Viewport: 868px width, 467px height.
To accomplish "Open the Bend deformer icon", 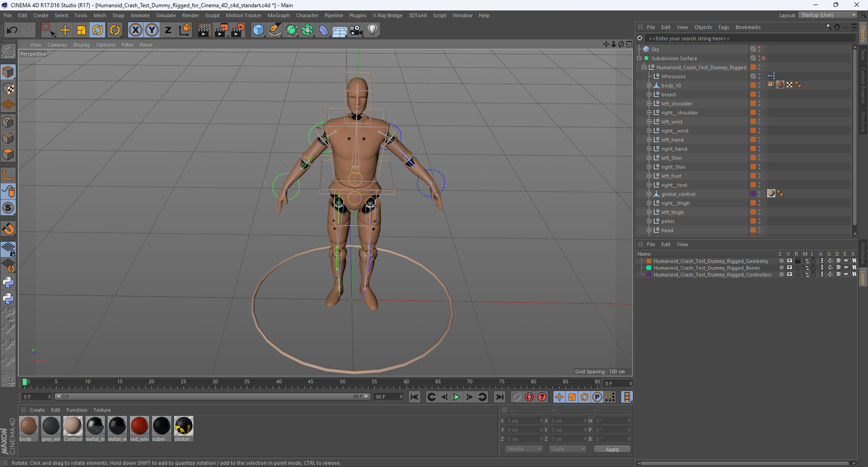I will coord(324,30).
